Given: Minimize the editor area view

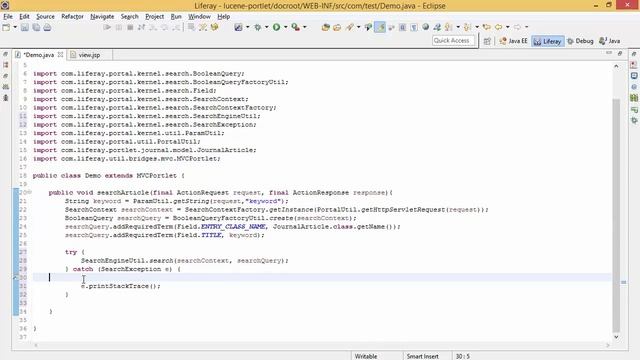Looking at the screenshot, I should click(609, 53).
